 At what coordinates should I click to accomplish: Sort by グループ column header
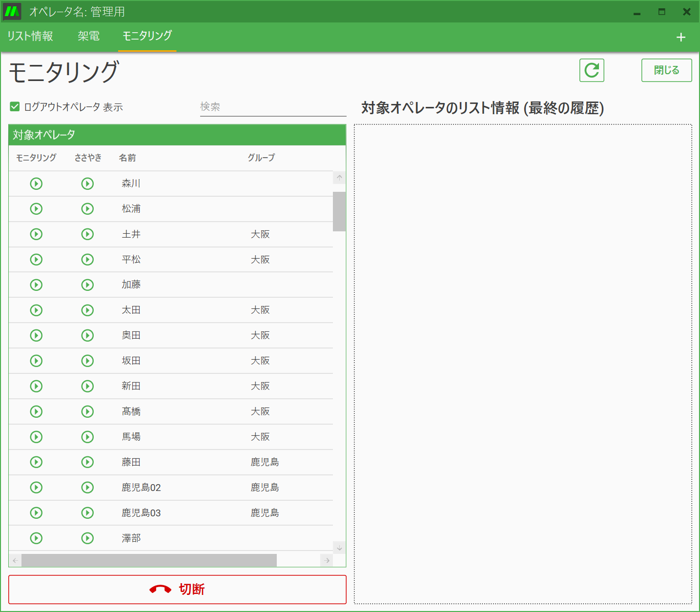(x=261, y=158)
